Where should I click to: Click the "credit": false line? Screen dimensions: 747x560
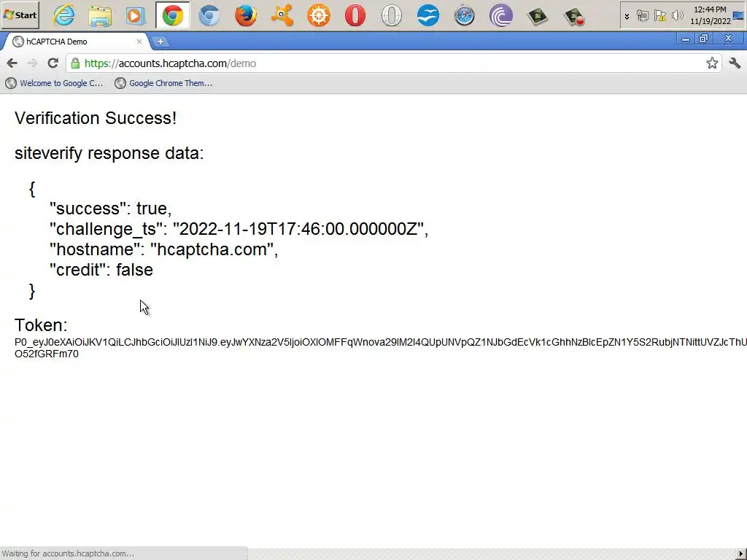tap(101, 270)
